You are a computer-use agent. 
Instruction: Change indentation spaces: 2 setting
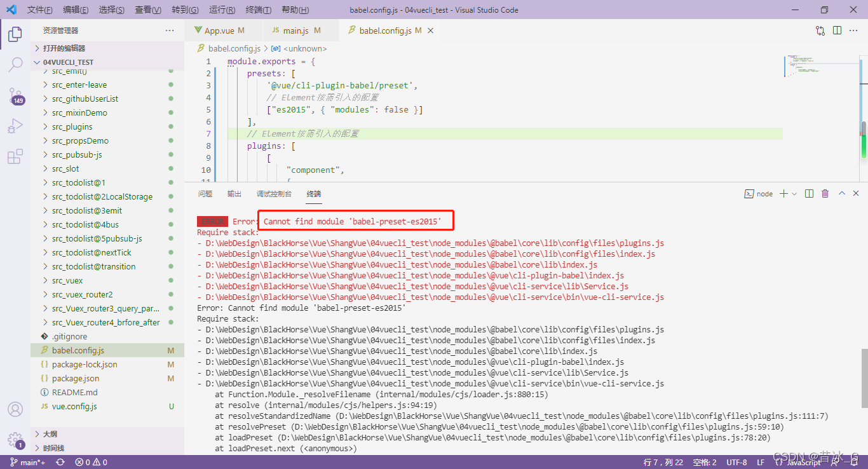(705, 463)
